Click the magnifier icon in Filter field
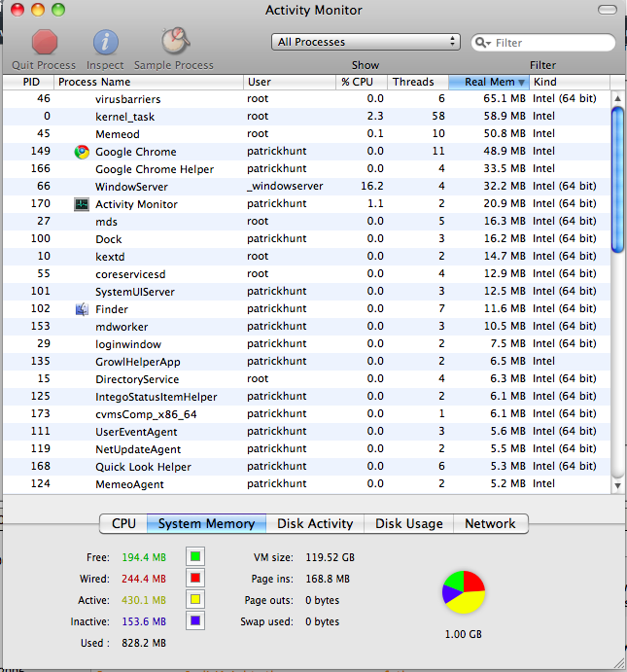 [483, 43]
